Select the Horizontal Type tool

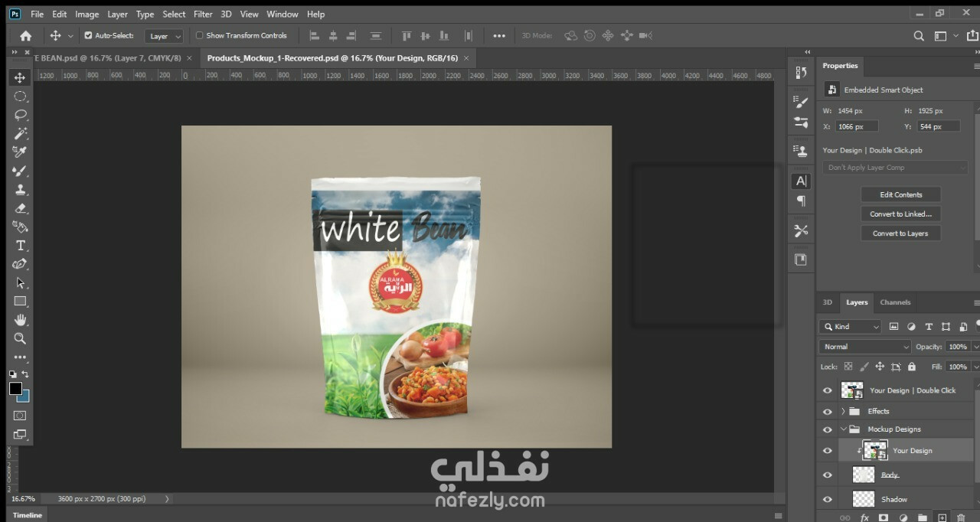click(20, 245)
